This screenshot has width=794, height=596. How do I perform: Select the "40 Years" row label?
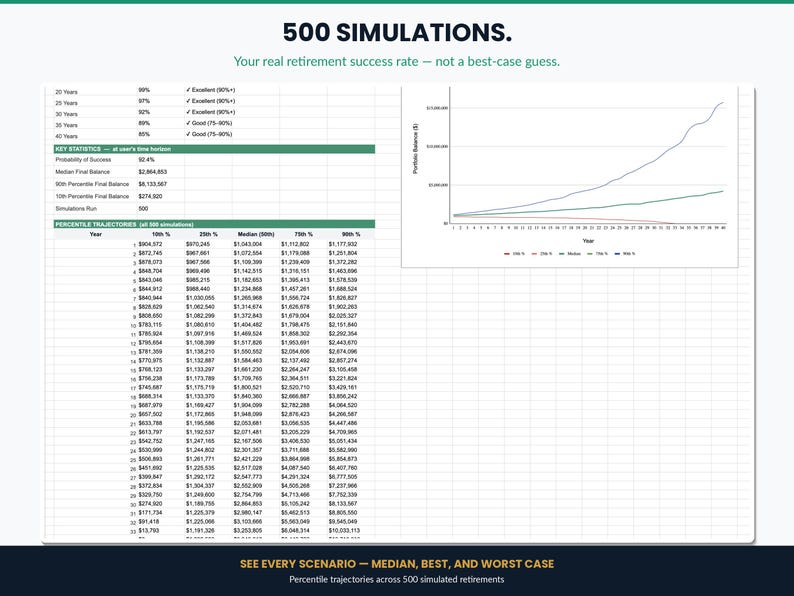click(x=66, y=136)
